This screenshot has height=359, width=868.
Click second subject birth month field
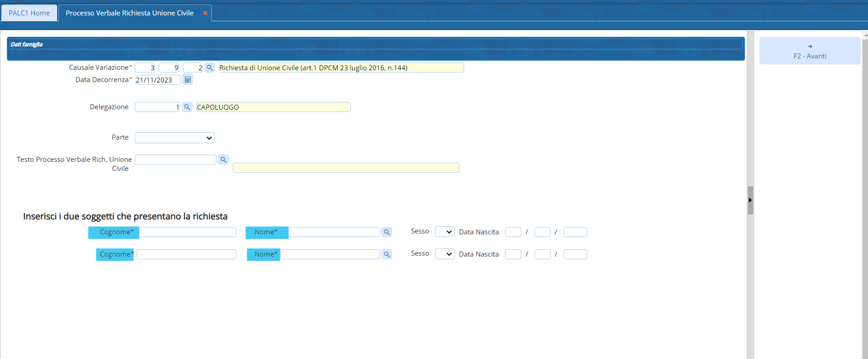tap(543, 254)
